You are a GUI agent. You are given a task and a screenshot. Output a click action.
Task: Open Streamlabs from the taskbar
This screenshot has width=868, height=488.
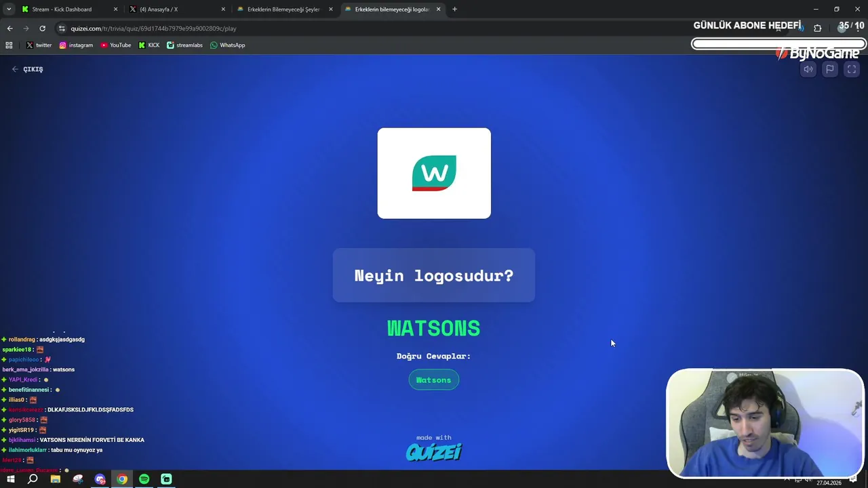(x=166, y=479)
